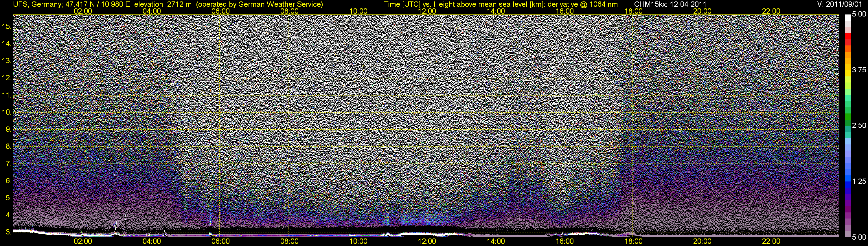868x246 pixels.
Task: Click the 14:00 label on the top time axis
Action: click(x=496, y=11)
